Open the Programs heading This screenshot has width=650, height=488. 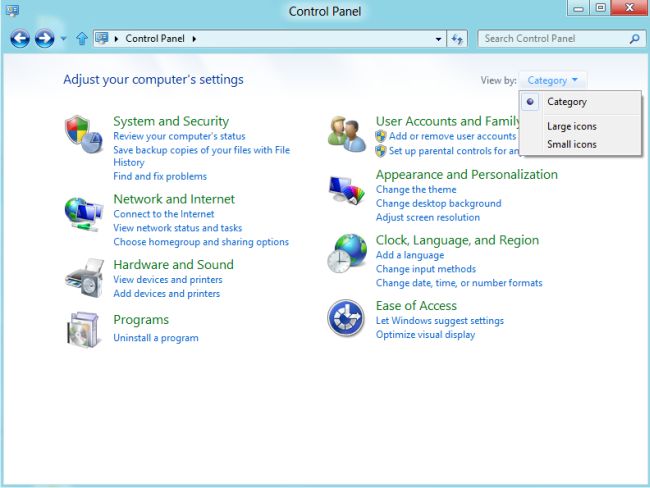point(141,320)
